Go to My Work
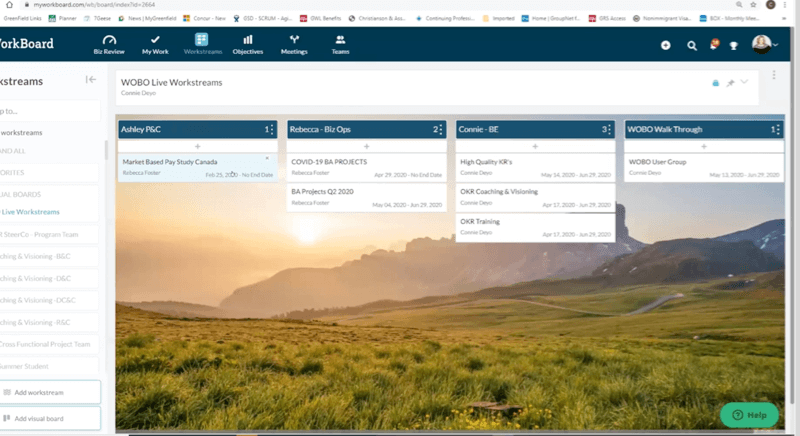 coord(155,44)
